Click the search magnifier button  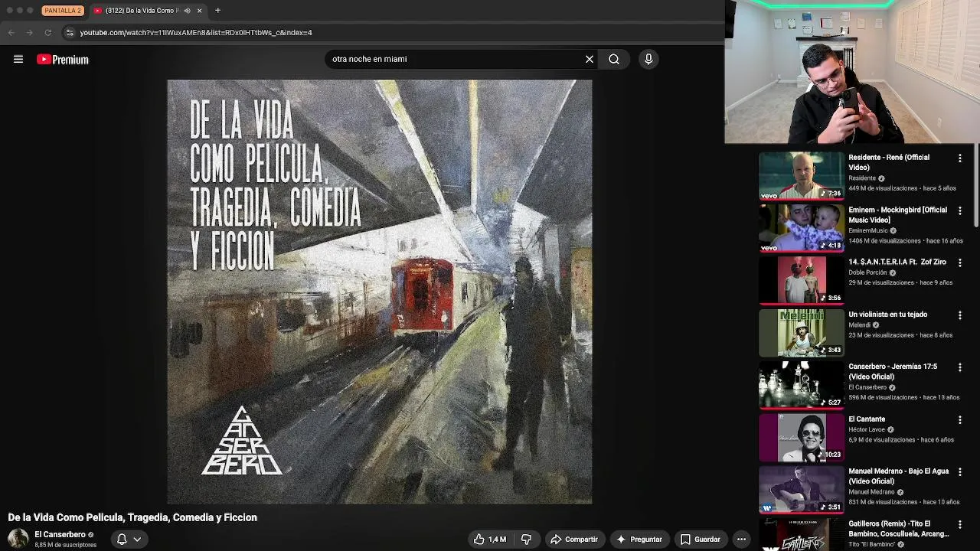(x=614, y=59)
